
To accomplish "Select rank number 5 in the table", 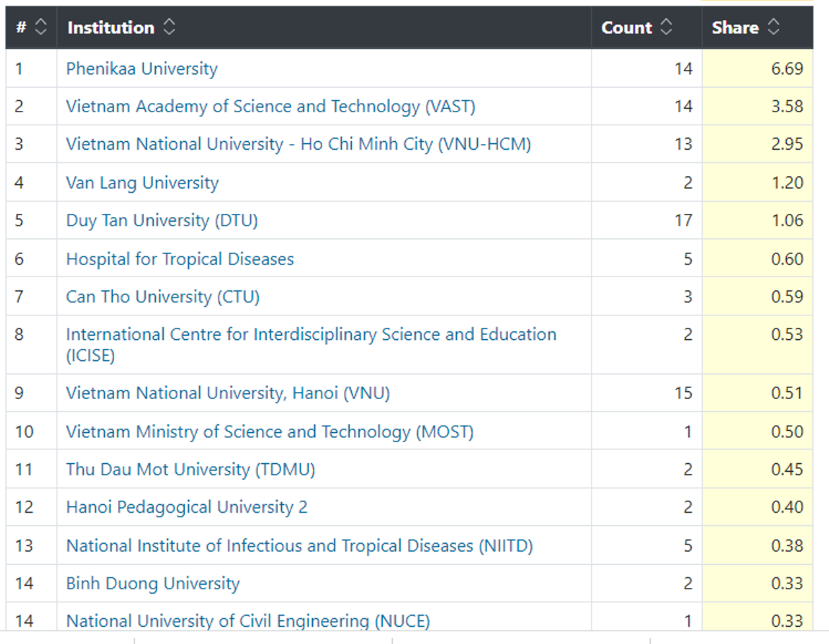I will [19, 220].
